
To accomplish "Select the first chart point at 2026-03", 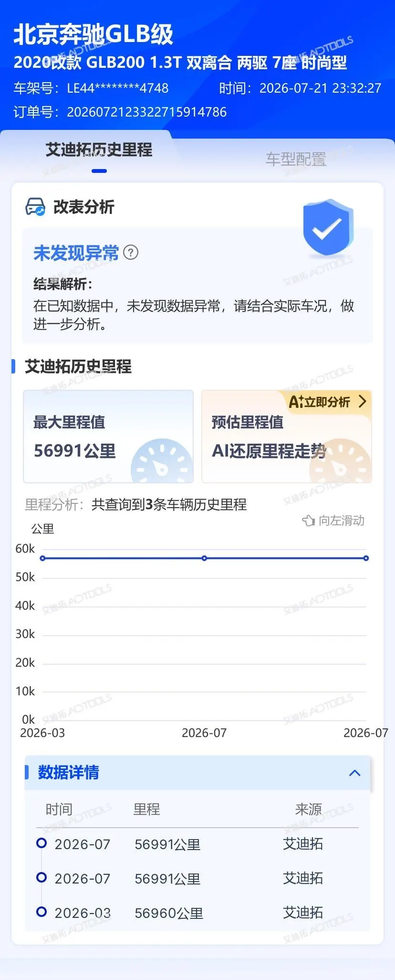I will (x=42, y=558).
